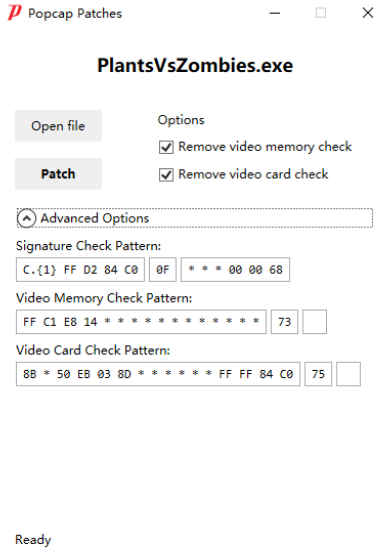
Task: Click the empty box after 73
Action: point(314,322)
